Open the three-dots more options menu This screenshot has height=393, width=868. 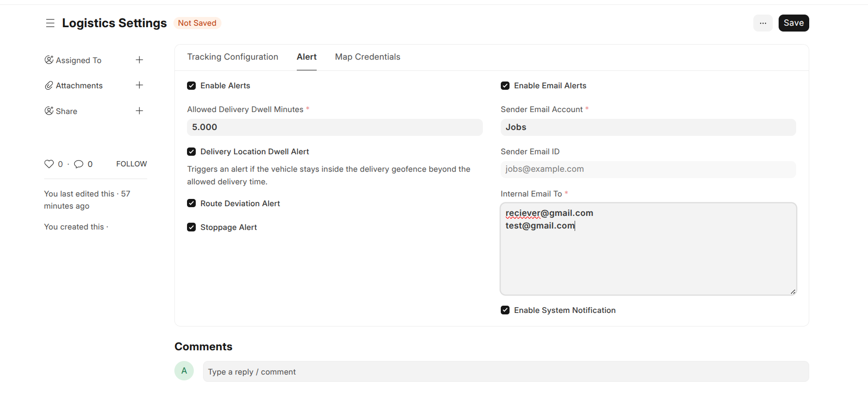(763, 23)
